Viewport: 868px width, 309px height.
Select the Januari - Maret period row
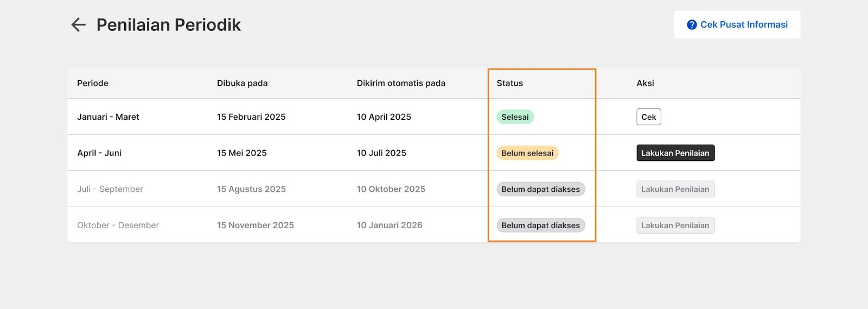point(434,117)
